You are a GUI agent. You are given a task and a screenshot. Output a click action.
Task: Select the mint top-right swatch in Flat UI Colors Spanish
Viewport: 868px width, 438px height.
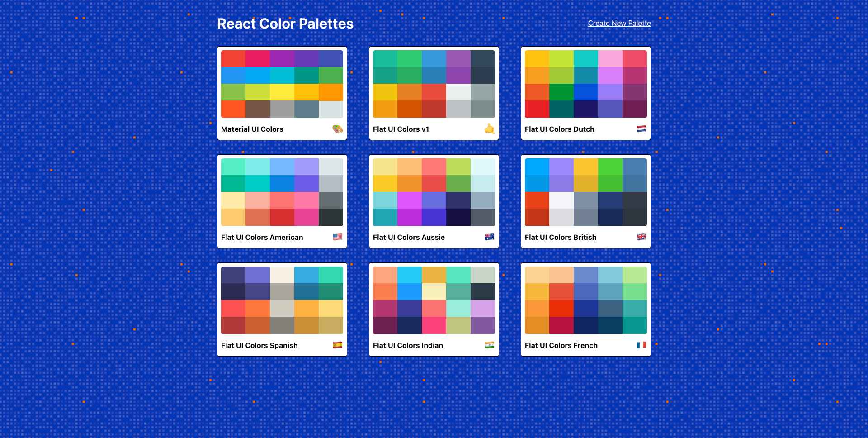click(x=331, y=275)
